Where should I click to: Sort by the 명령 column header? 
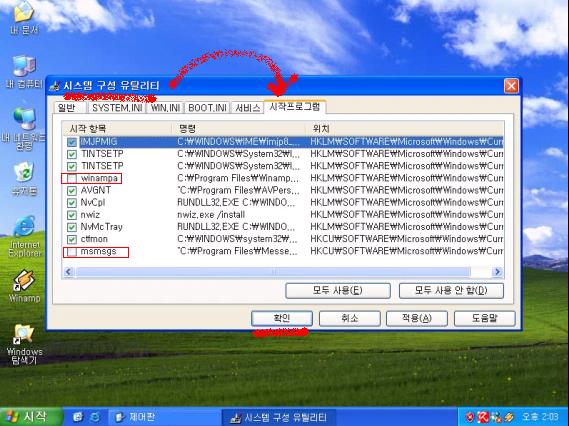point(238,128)
